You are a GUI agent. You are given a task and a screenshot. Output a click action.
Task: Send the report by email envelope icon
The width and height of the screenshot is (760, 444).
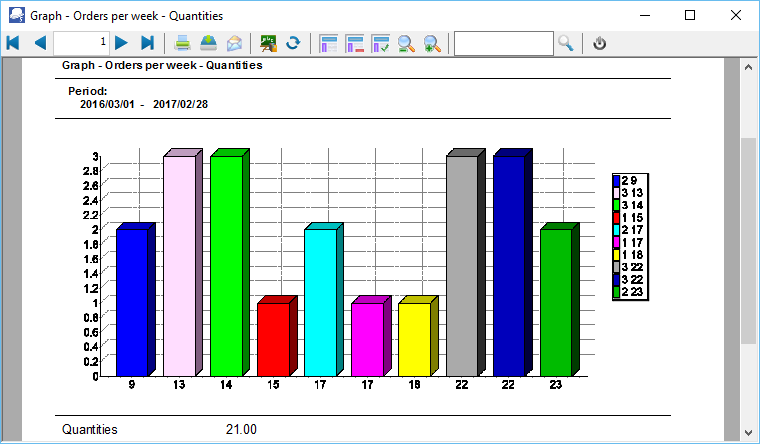234,43
